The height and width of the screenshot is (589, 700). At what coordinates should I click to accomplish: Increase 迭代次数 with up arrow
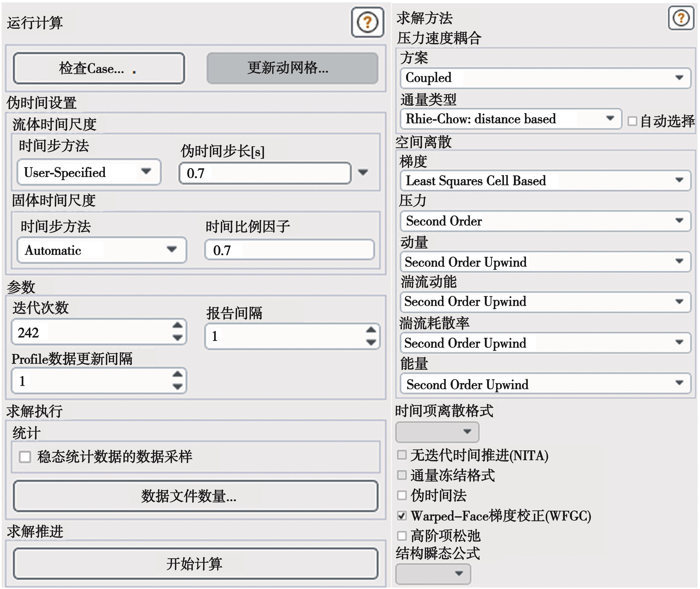point(177,325)
